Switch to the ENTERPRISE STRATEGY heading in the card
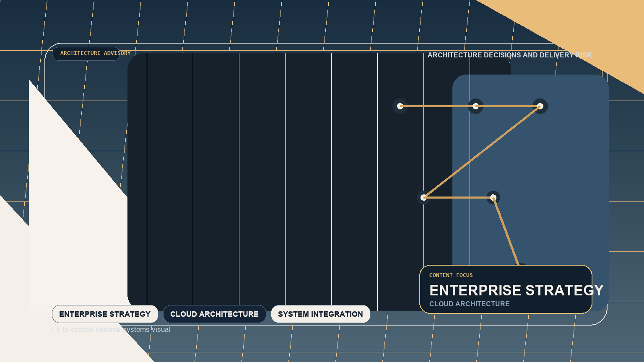 tap(517, 290)
